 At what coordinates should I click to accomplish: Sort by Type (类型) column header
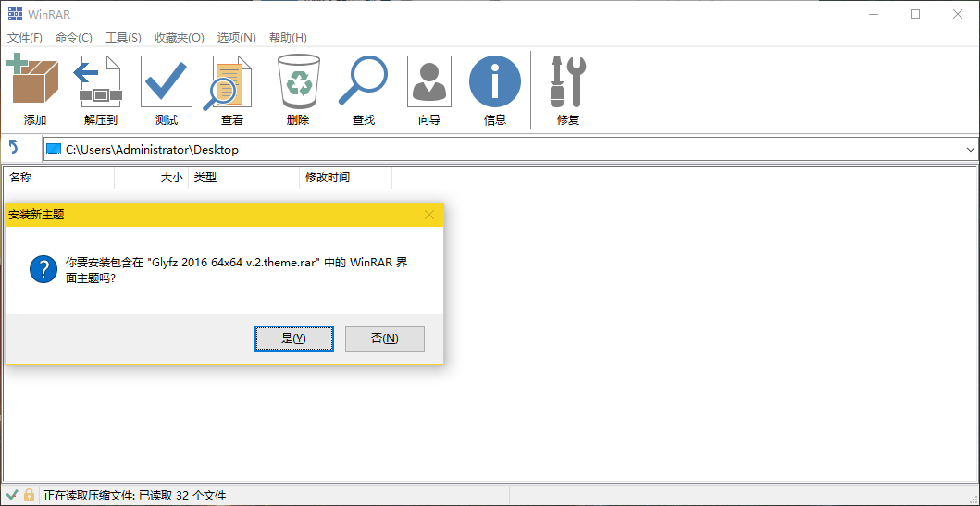tap(243, 178)
